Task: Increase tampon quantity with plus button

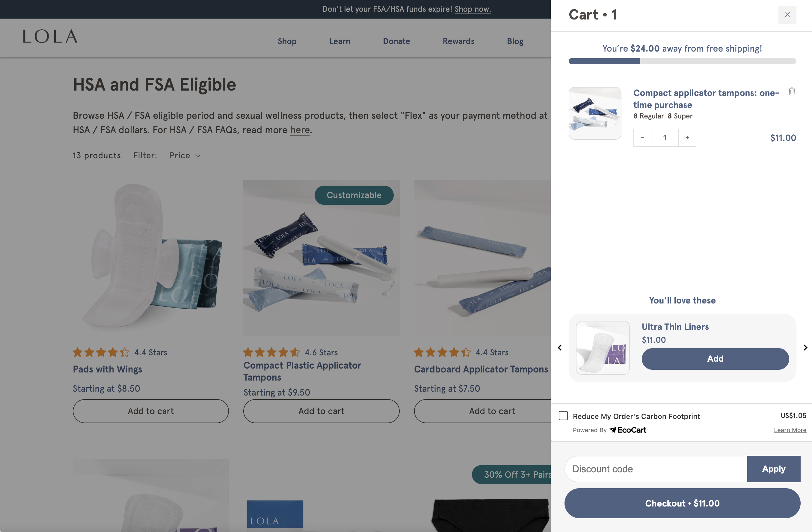Action: tap(687, 138)
